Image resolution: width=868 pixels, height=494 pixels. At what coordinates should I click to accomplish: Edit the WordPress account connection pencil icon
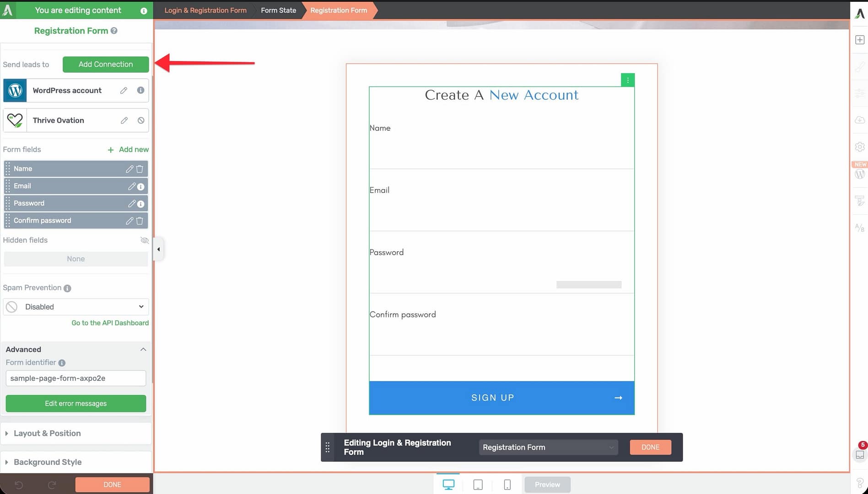(x=124, y=91)
